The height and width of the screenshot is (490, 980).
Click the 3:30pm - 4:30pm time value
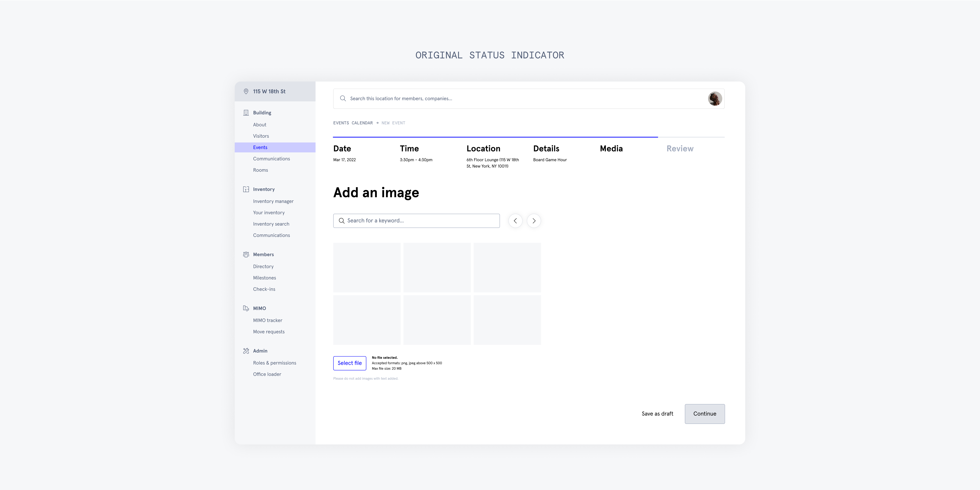(416, 160)
